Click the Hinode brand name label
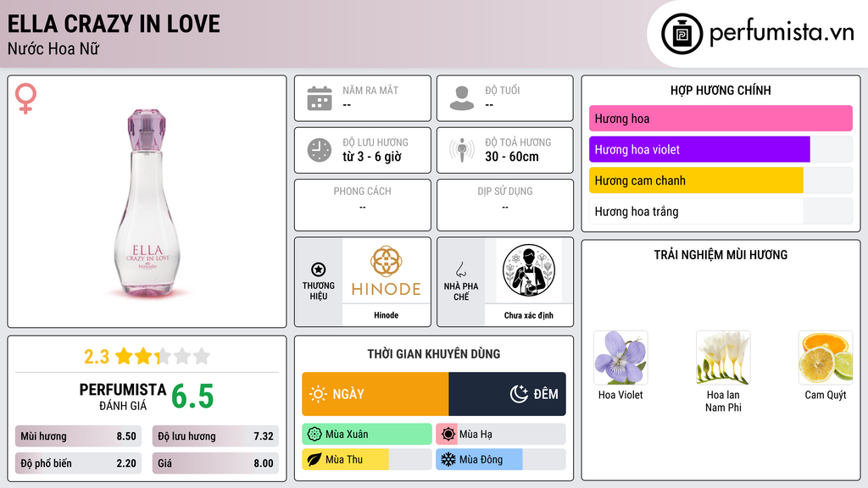Screen dimensions: 868x488 click(x=386, y=315)
